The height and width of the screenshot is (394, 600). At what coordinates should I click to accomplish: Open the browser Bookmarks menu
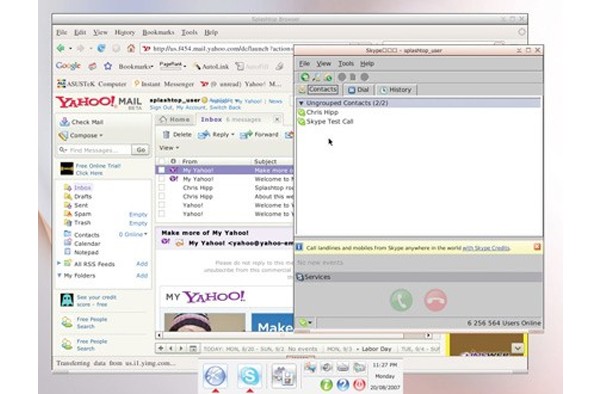tap(158, 33)
